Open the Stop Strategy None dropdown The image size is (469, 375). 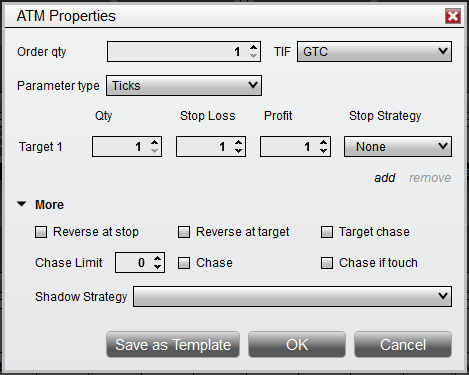[398, 146]
